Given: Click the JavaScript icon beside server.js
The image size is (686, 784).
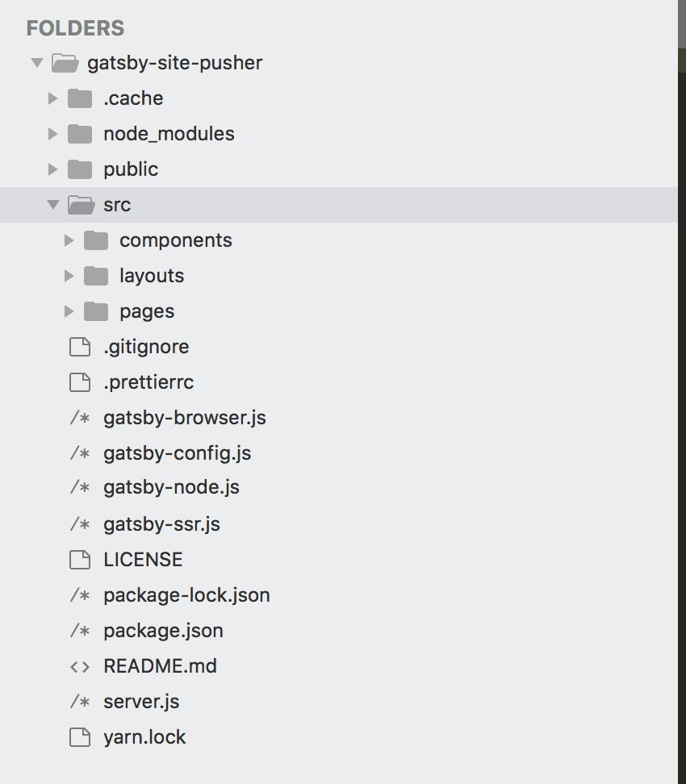Looking at the screenshot, I should tap(82, 702).
